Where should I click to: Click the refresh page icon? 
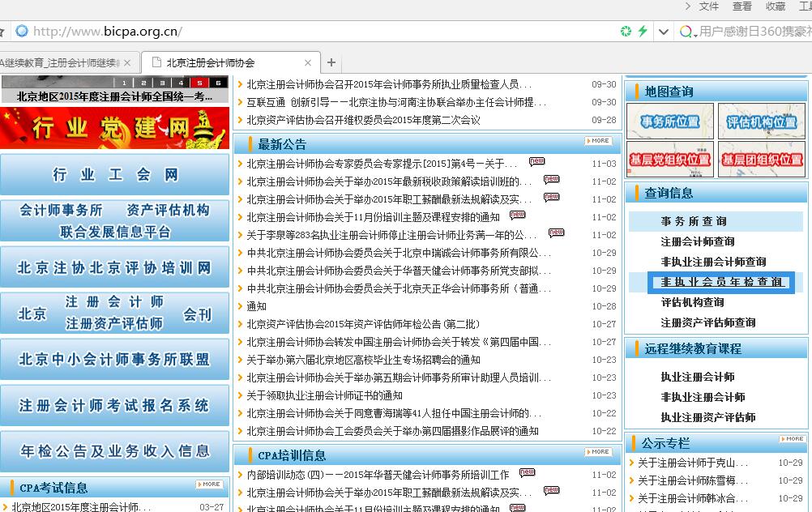click(x=626, y=31)
